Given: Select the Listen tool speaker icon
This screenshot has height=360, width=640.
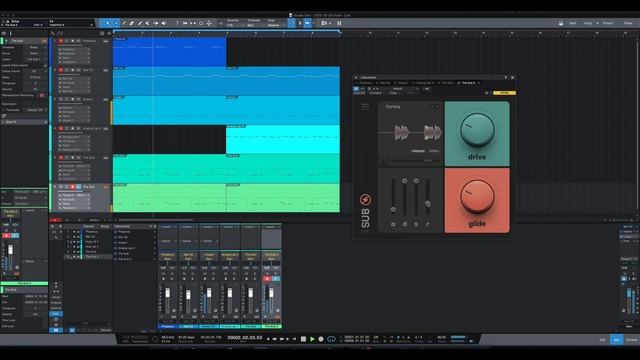Looking at the screenshot, I should coord(164,23).
